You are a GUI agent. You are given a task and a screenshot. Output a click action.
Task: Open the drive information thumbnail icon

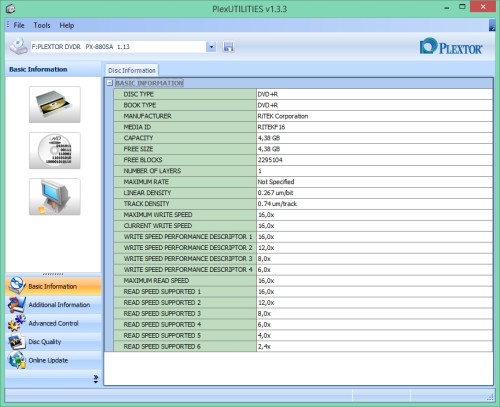tap(55, 104)
